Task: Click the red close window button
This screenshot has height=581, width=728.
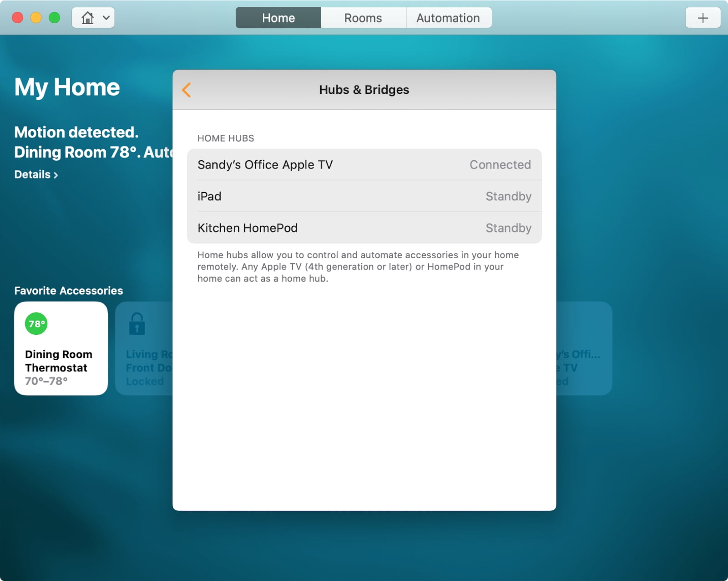Action: click(x=18, y=18)
